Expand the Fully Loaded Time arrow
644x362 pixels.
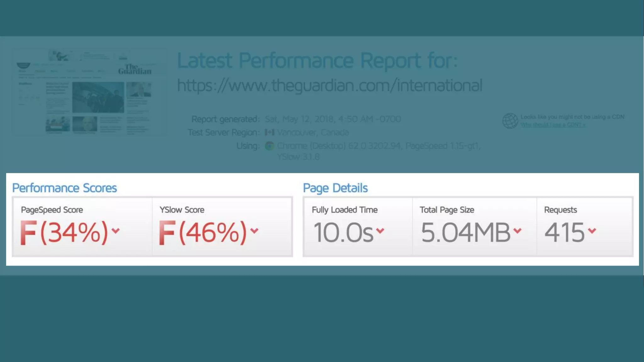pyautogui.click(x=380, y=231)
